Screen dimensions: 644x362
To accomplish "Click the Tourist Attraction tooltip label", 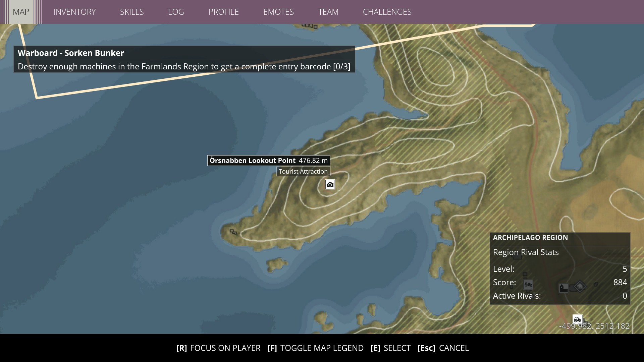I will click(303, 172).
